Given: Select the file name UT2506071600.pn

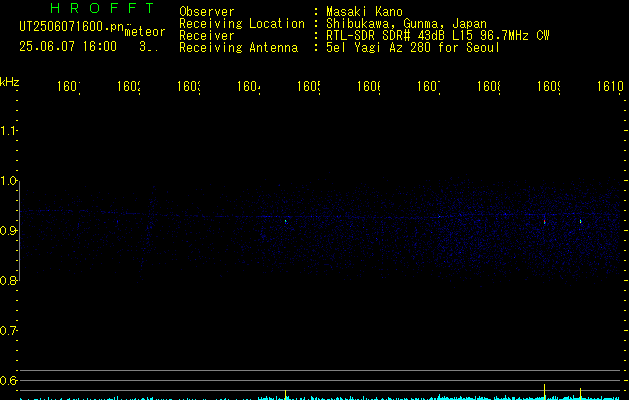Looking at the screenshot, I should click(x=71, y=27).
